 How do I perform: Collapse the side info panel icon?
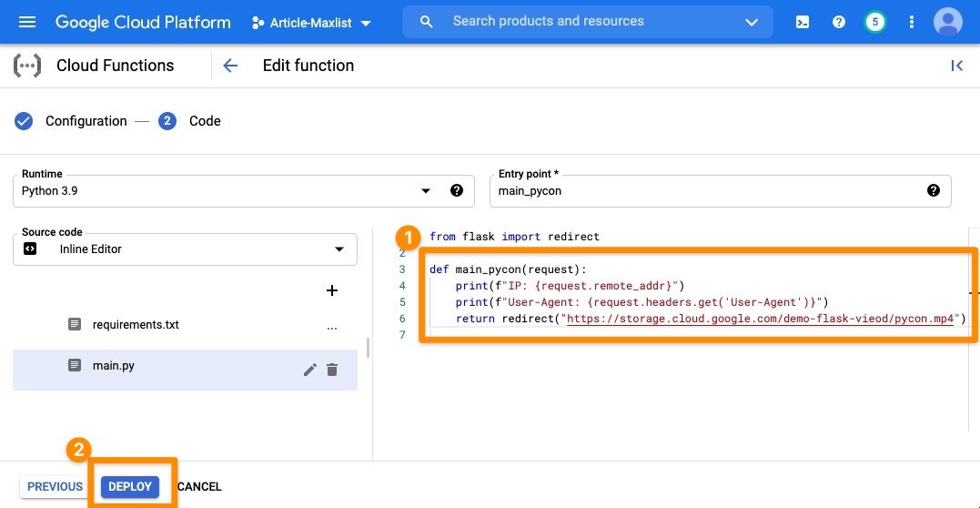coord(956,66)
